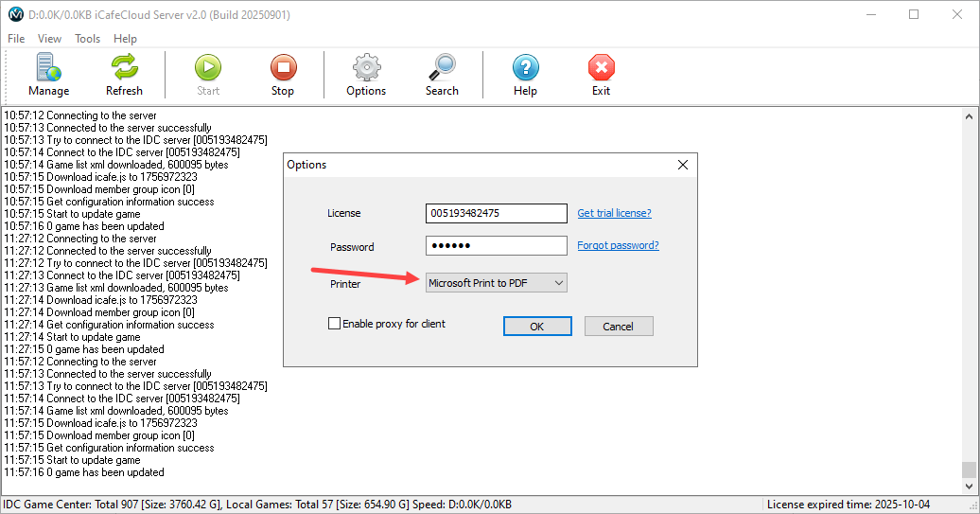980x514 pixels.
Task: Click the greyed Start play icon
Action: click(208, 67)
